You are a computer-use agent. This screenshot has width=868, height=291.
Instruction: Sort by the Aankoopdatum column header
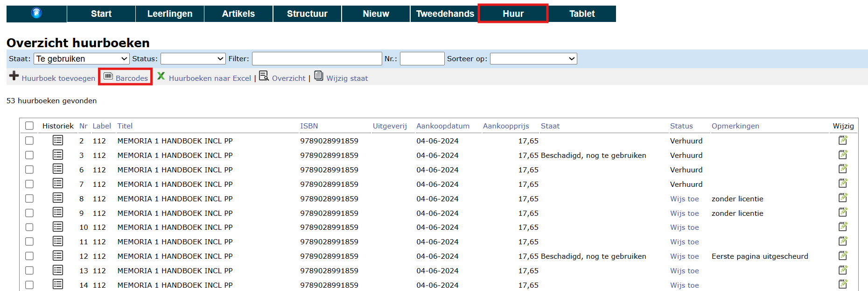pos(443,126)
